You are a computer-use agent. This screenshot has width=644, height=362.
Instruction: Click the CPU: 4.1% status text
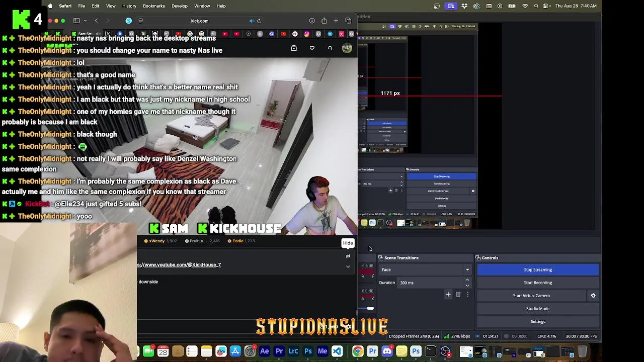coord(546,336)
